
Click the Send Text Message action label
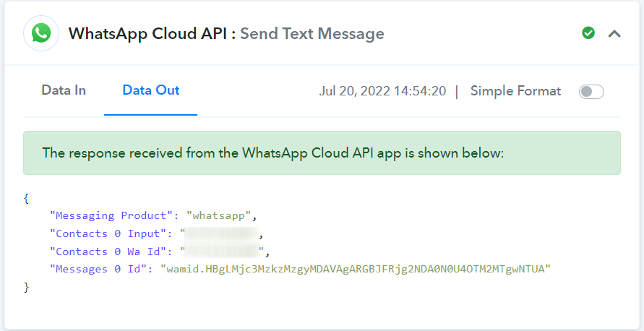pyautogui.click(x=312, y=34)
